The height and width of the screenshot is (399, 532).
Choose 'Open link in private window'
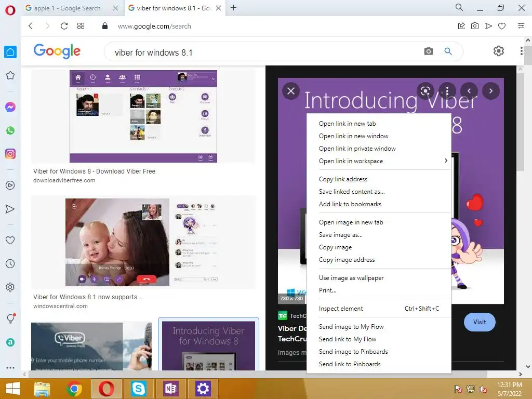379,148
